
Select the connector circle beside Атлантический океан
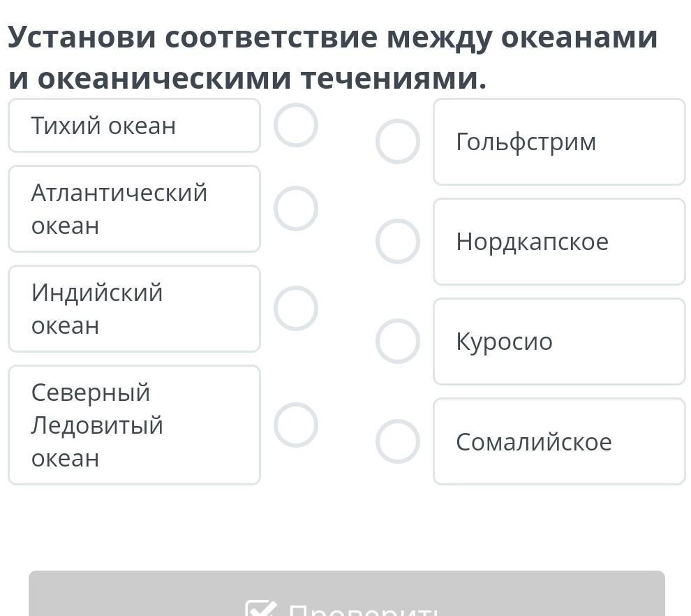click(296, 208)
